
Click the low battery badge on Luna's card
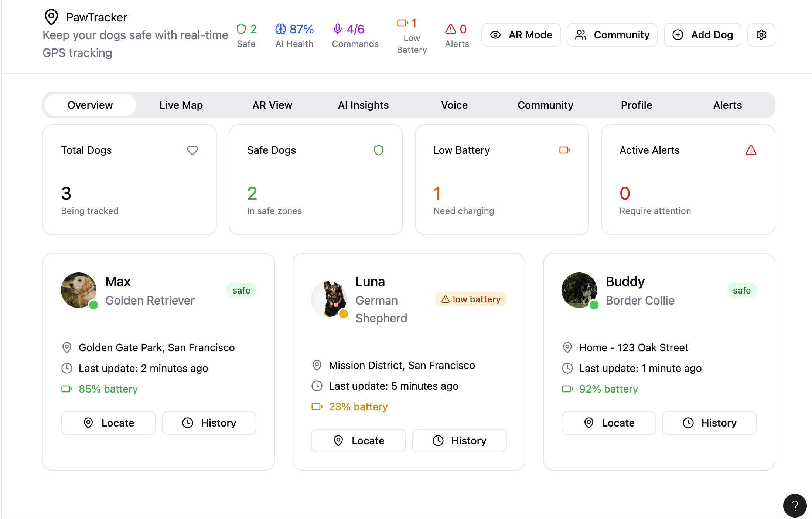[x=471, y=299]
